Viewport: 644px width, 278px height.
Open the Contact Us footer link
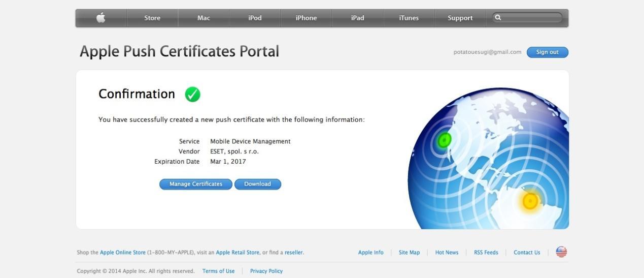tap(527, 253)
